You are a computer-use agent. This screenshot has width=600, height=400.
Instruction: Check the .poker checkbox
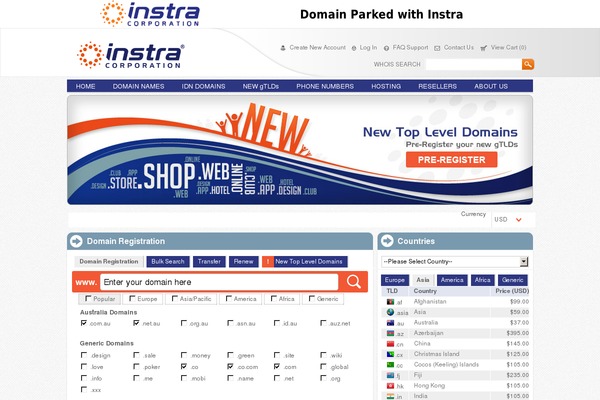pos(136,366)
